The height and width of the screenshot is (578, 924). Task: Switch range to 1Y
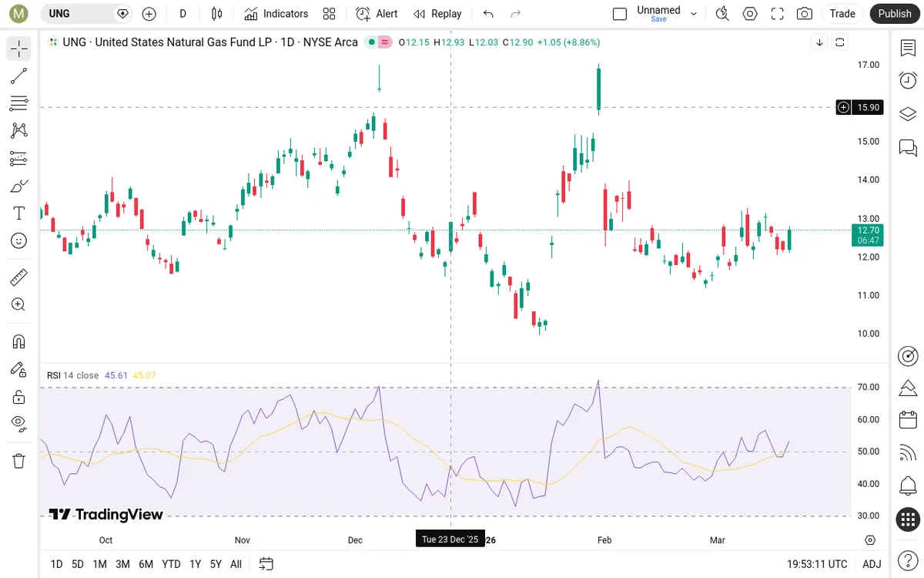click(195, 564)
